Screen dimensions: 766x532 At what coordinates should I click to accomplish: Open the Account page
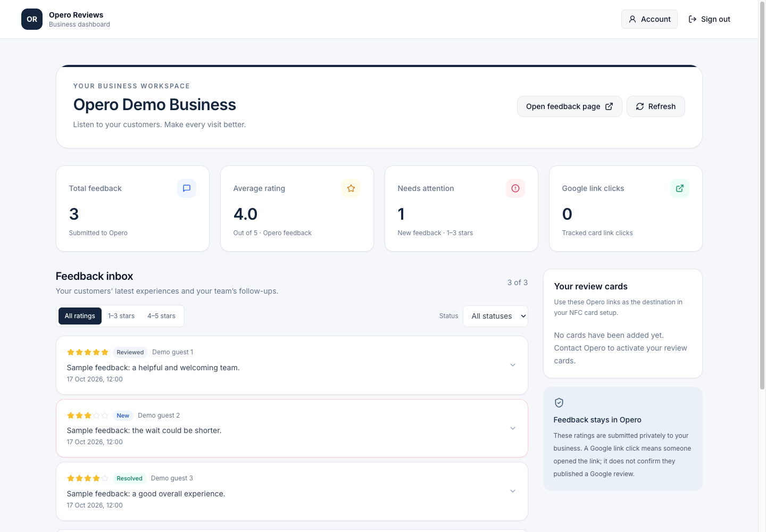click(650, 19)
